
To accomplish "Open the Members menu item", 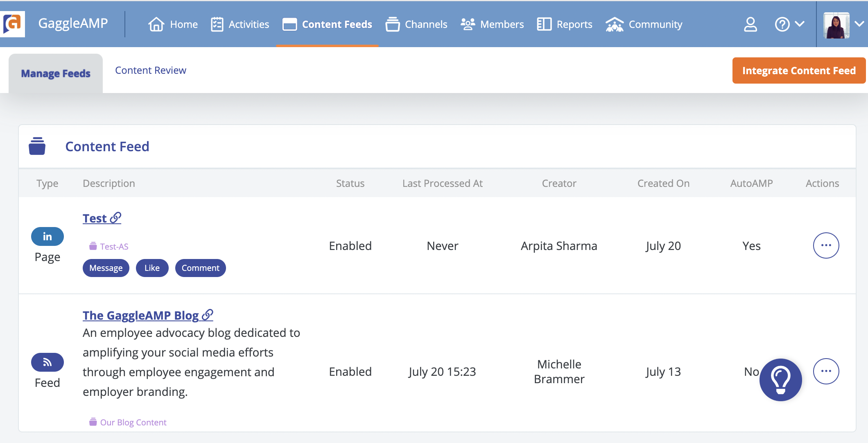I will (x=492, y=24).
